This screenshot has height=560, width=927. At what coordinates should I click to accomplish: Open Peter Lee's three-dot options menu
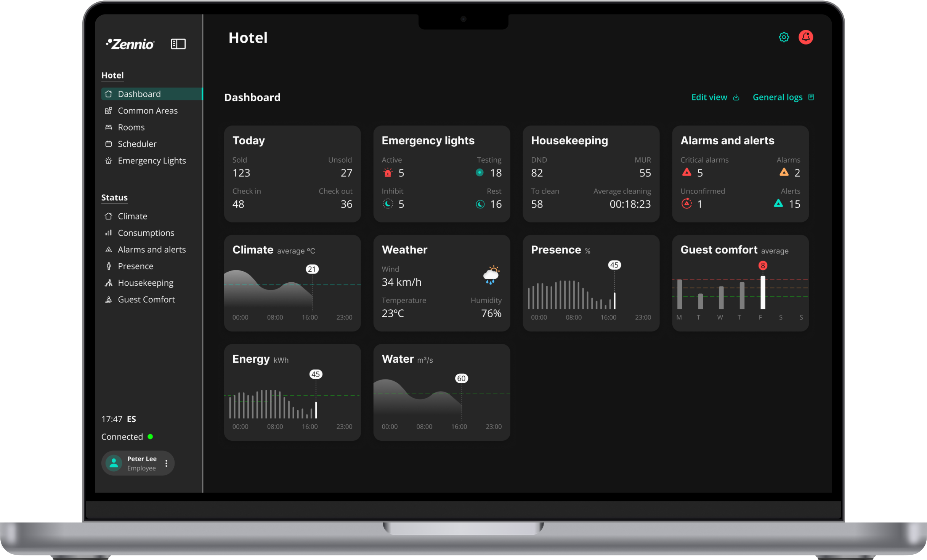(x=166, y=463)
